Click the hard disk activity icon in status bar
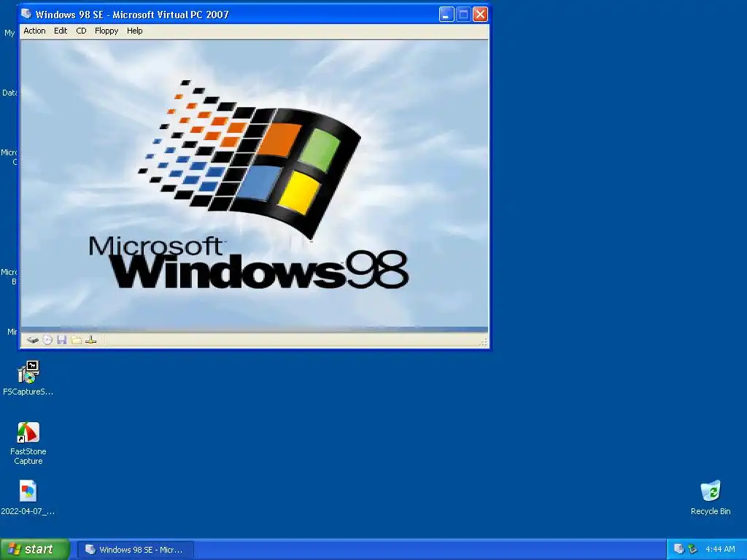 tap(32, 340)
